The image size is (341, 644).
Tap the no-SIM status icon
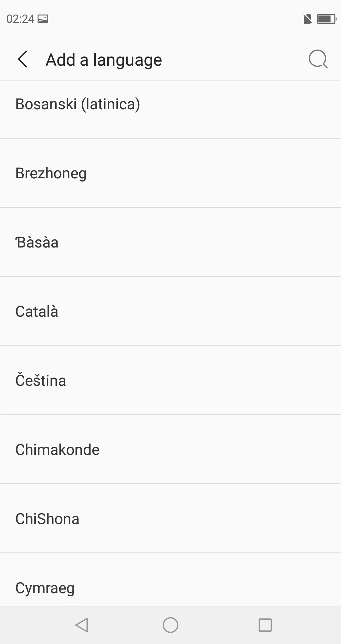click(308, 19)
